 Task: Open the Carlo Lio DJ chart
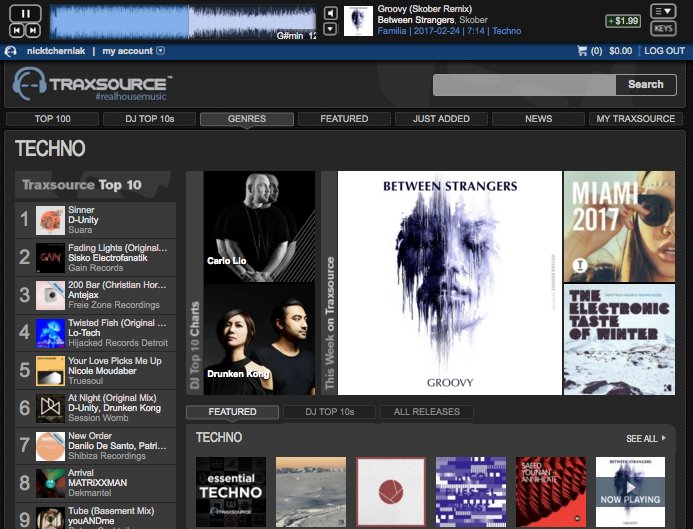pos(259,227)
